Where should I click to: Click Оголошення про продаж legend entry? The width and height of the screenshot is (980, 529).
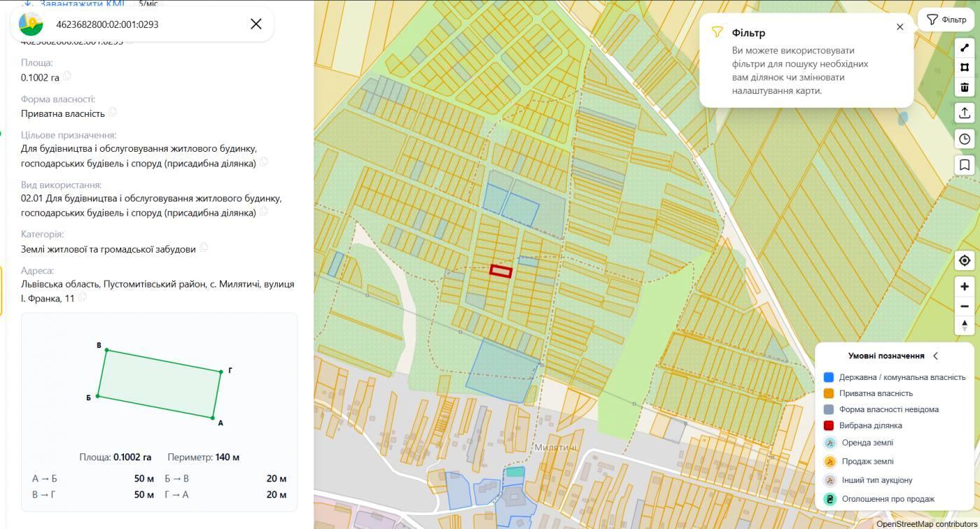pyautogui.click(x=888, y=499)
